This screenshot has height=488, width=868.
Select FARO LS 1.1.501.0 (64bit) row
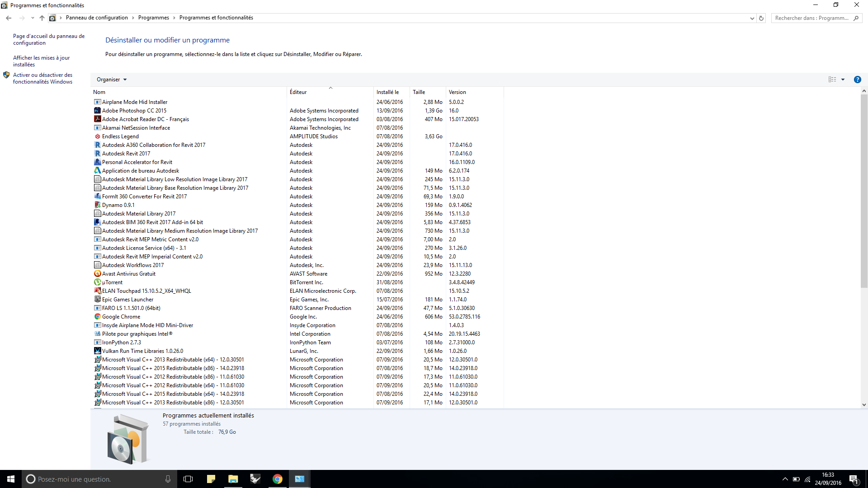pos(297,308)
